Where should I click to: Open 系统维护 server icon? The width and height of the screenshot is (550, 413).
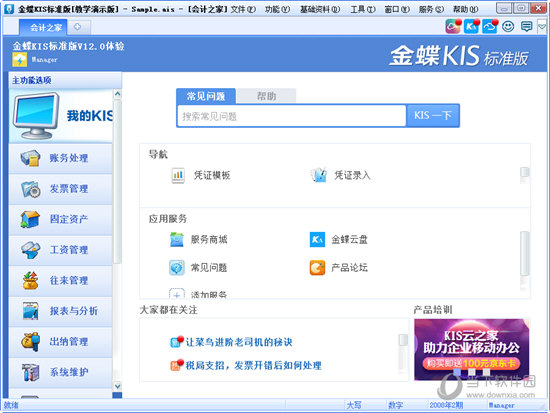point(31,372)
